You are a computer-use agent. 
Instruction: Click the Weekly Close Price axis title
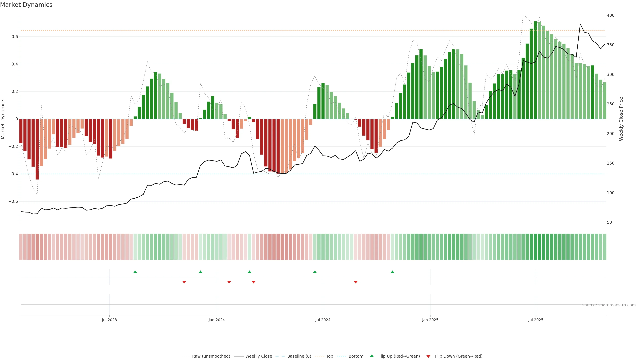pyautogui.click(x=621, y=119)
